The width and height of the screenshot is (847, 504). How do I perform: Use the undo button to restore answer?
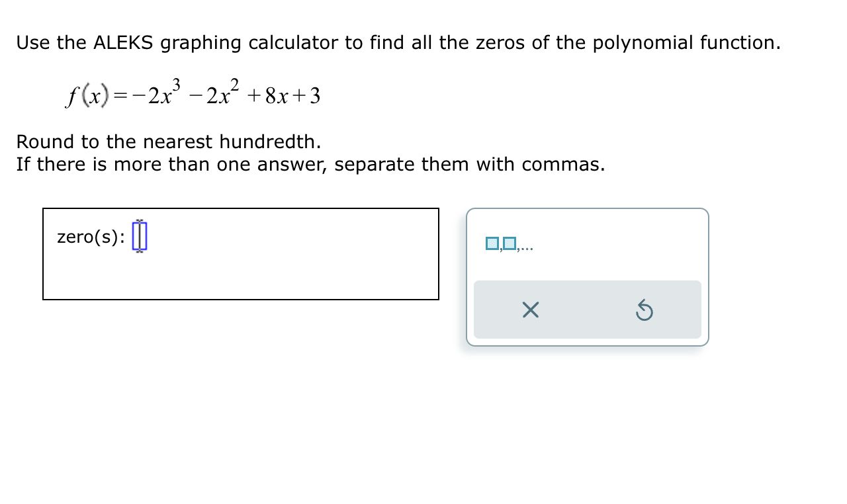(645, 310)
